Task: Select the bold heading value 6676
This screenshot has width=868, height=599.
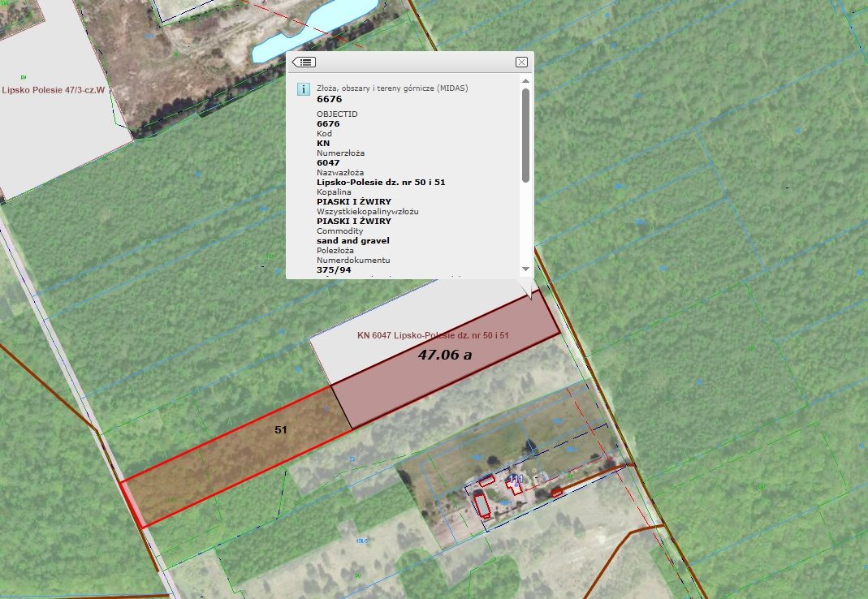Action: click(330, 99)
